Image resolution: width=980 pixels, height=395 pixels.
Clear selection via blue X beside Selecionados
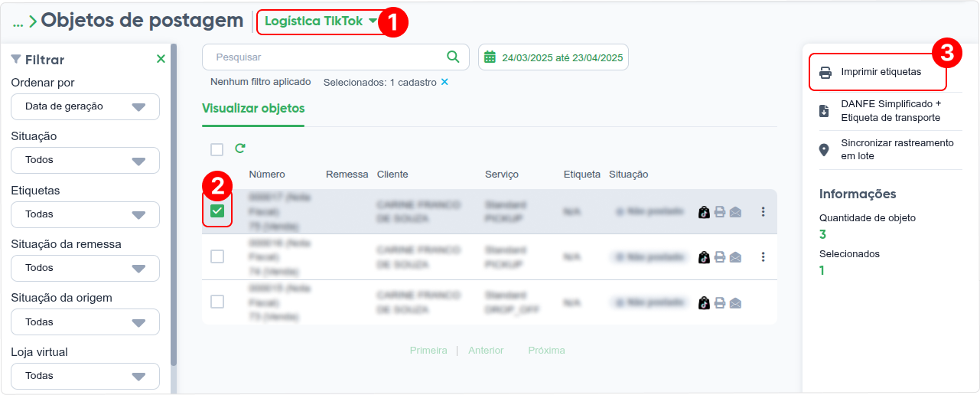pos(444,82)
